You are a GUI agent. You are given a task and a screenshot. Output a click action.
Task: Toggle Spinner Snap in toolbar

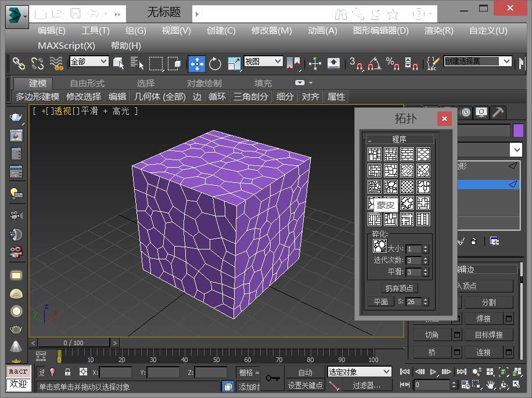click(411, 63)
